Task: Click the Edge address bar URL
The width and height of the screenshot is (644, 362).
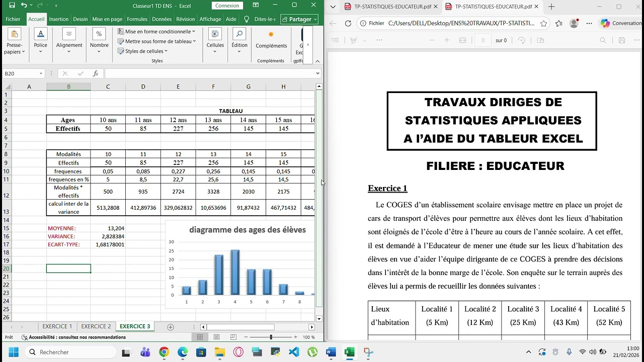Action: [x=461, y=23]
